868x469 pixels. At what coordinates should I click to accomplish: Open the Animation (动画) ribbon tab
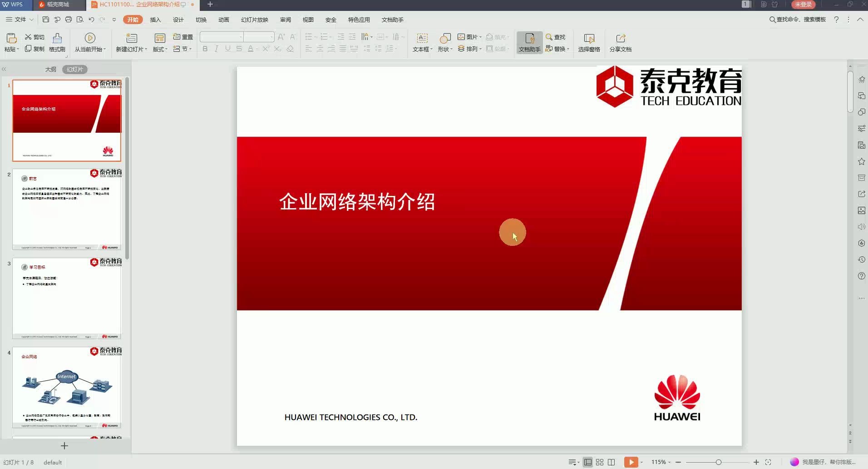[224, 20]
